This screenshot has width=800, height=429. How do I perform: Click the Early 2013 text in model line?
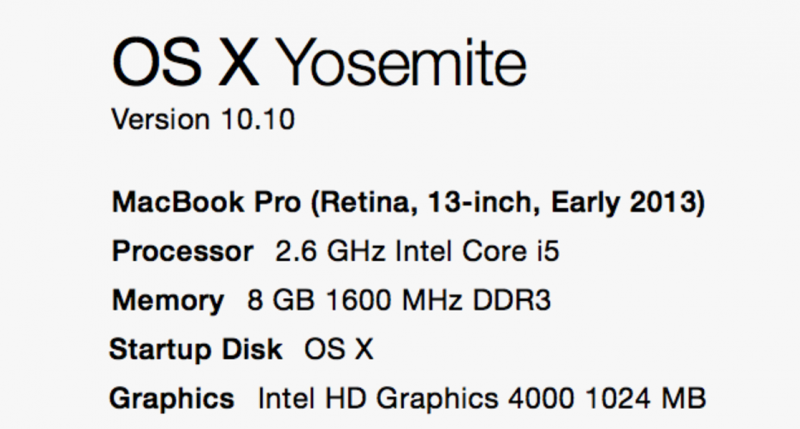(x=623, y=202)
